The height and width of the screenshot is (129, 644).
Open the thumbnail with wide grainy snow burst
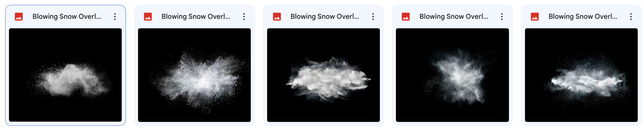coord(194,75)
